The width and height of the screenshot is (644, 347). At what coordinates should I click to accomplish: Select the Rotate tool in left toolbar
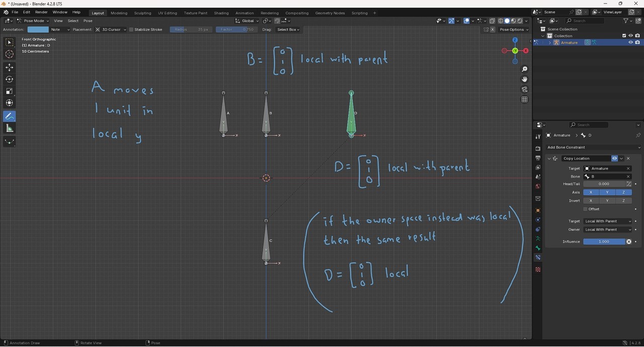(x=10, y=79)
